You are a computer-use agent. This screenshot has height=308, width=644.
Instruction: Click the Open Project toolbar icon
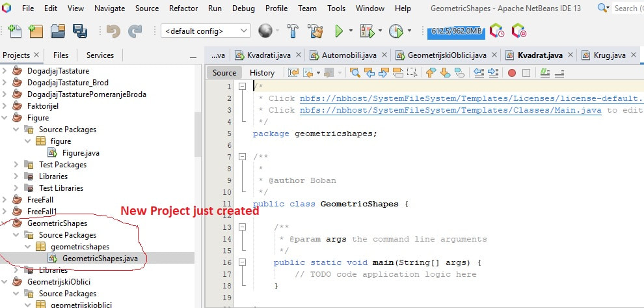point(58,31)
